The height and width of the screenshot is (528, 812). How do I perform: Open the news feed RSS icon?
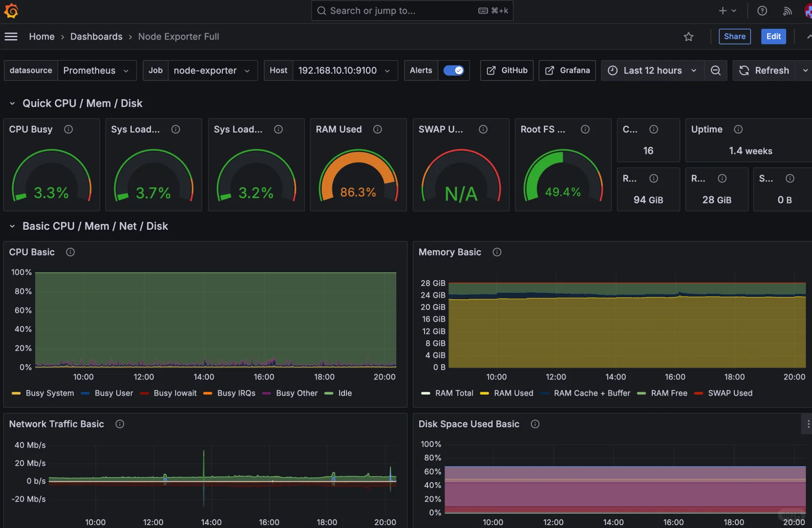(788, 11)
